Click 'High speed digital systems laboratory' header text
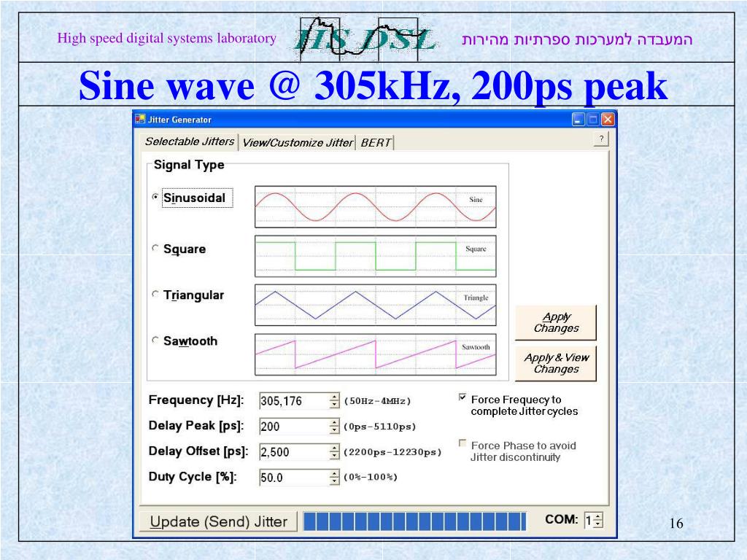Image resolution: width=747 pixels, height=560 pixels. [167, 38]
